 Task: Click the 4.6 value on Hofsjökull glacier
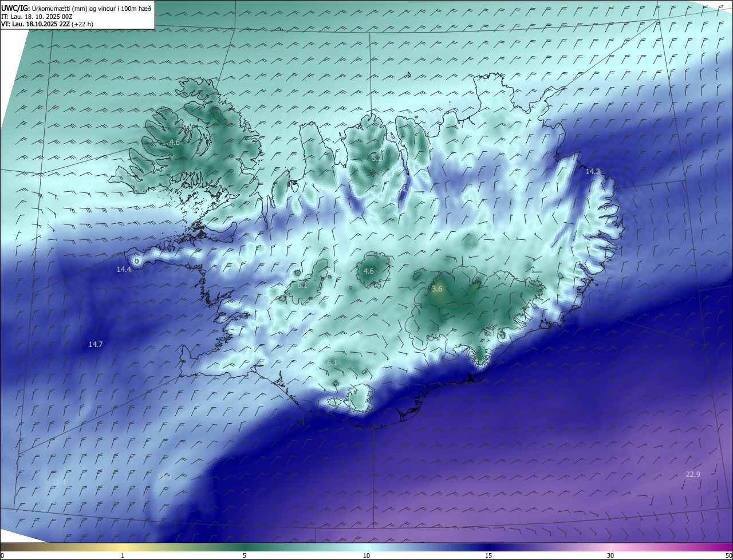(x=368, y=271)
